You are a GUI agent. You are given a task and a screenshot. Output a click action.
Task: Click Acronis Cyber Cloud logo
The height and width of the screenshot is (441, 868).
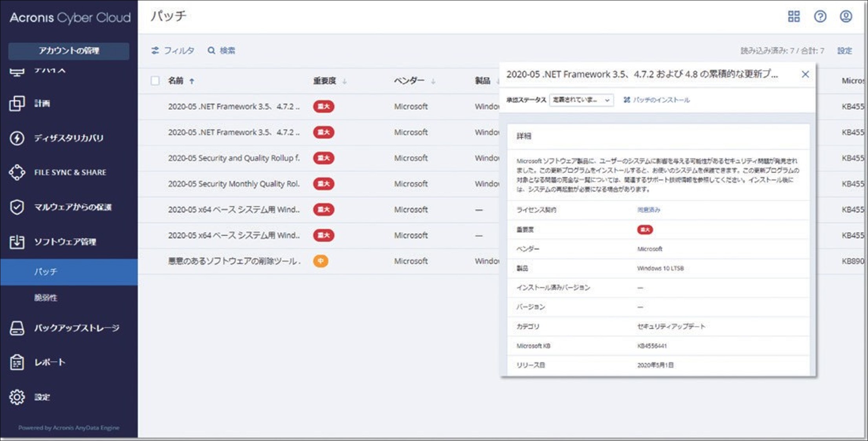pyautogui.click(x=70, y=18)
